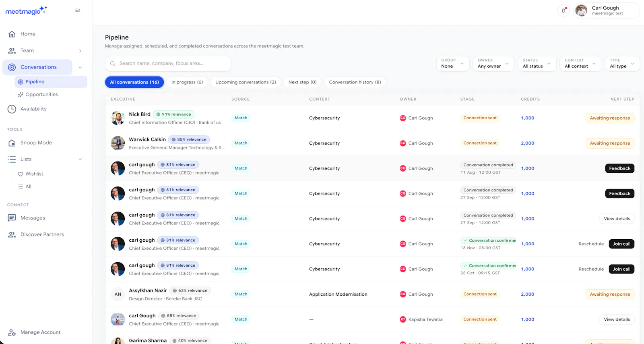
Task: Switch to Next step (0) tab
Action: [302, 82]
